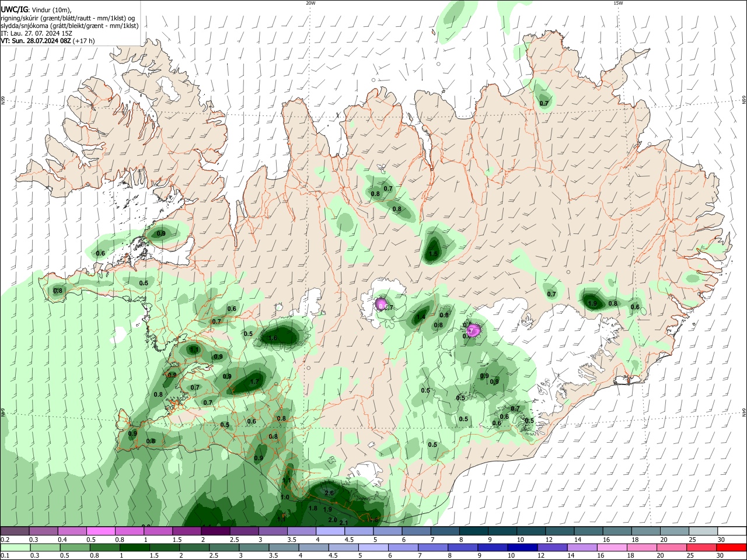Click the slydda/snjókoma legend description line
Image resolution: width=747 pixels, height=560 pixels.
pos(69,26)
